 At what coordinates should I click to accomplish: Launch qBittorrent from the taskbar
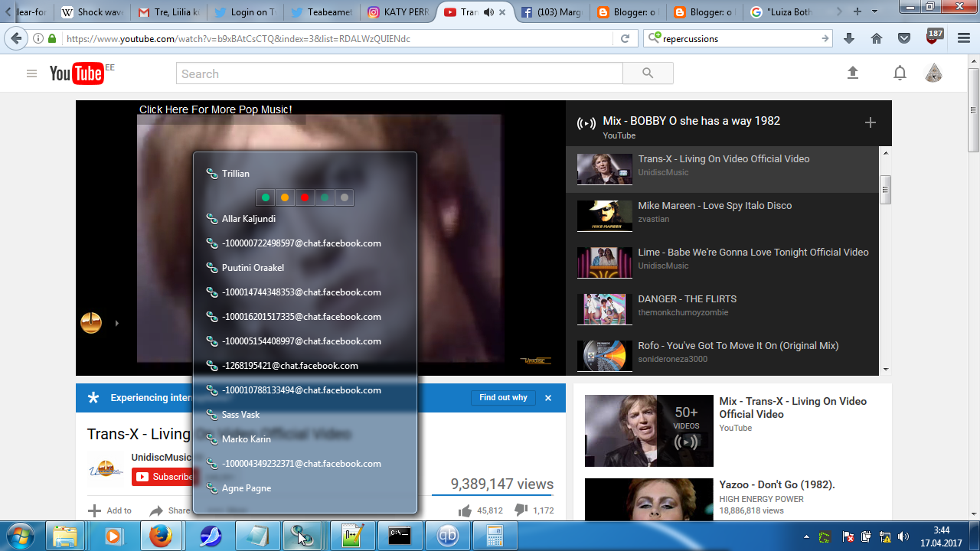point(446,536)
